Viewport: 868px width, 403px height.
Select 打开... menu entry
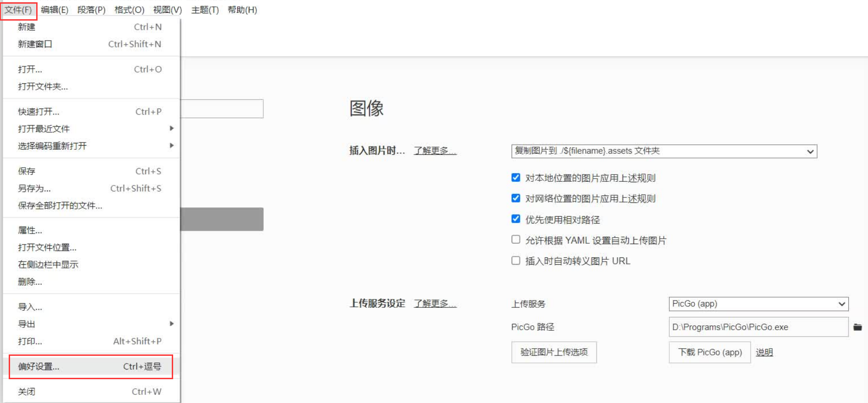(x=92, y=69)
